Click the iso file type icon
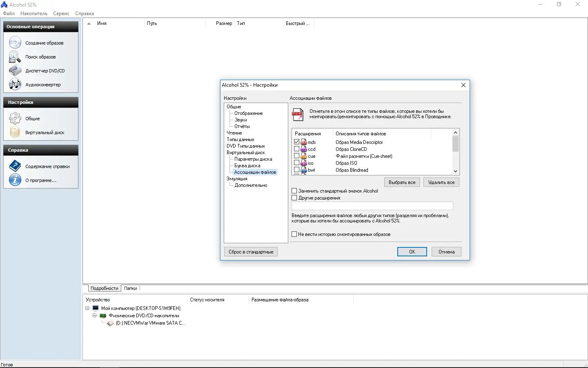588x368 pixels. [304, 163]
